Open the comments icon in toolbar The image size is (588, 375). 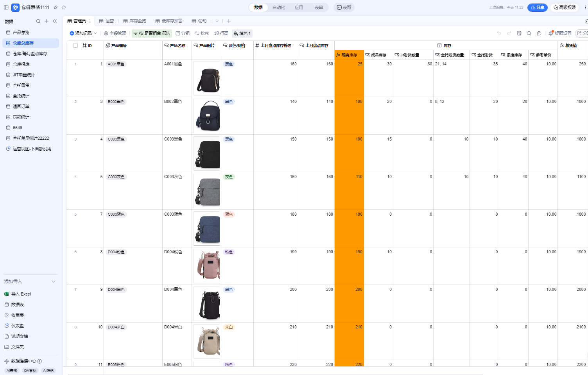[x=539, y=33]
